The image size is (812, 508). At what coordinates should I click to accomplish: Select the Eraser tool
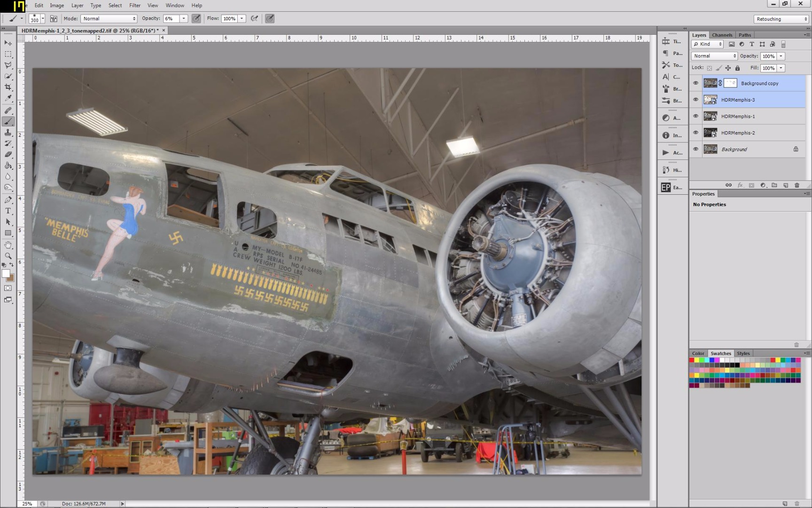tap(8, 154)
